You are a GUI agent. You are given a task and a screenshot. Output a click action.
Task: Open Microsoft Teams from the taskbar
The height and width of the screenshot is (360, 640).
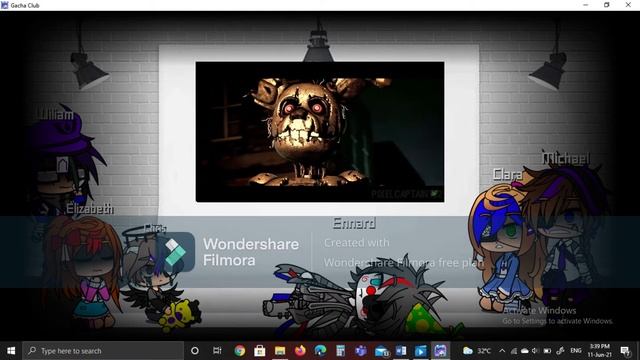[360, 351]
